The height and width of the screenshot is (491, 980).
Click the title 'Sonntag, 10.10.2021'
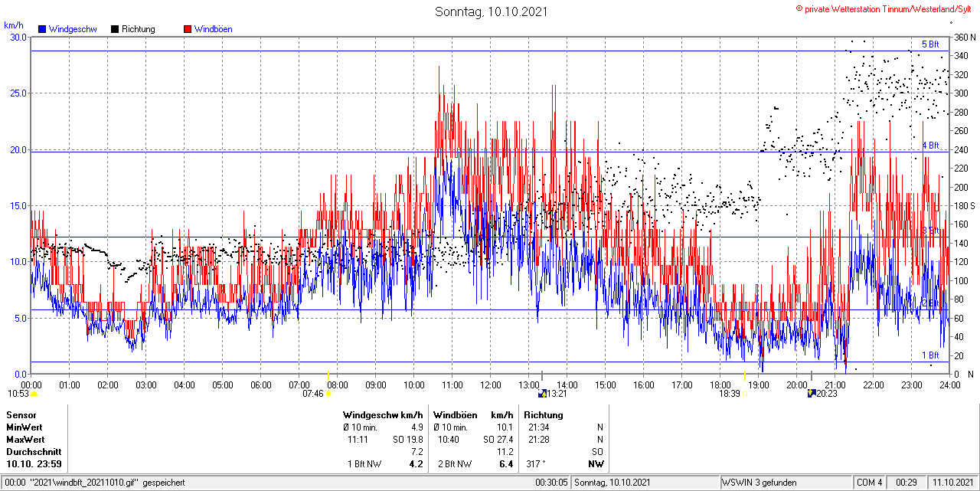[491, 11]
